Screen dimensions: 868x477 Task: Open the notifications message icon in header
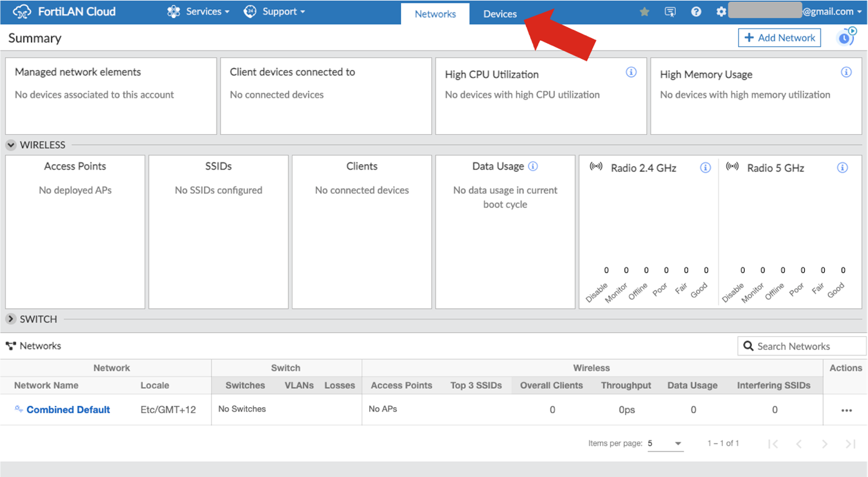(670, 12)
